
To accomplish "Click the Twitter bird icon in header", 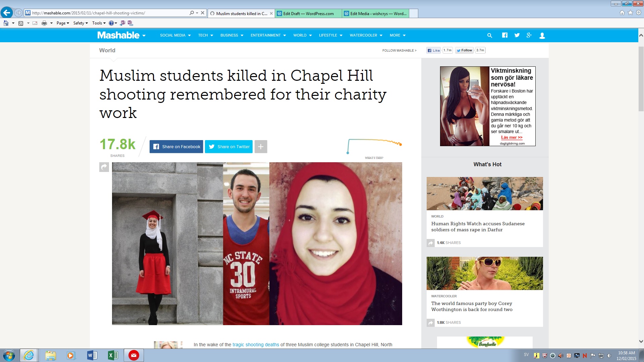I will (x=517, y=35).
